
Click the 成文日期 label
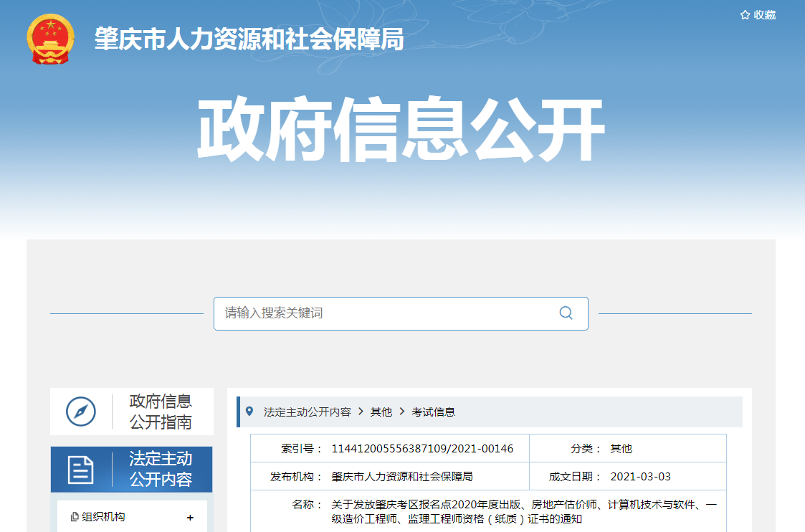click(575, 477)
